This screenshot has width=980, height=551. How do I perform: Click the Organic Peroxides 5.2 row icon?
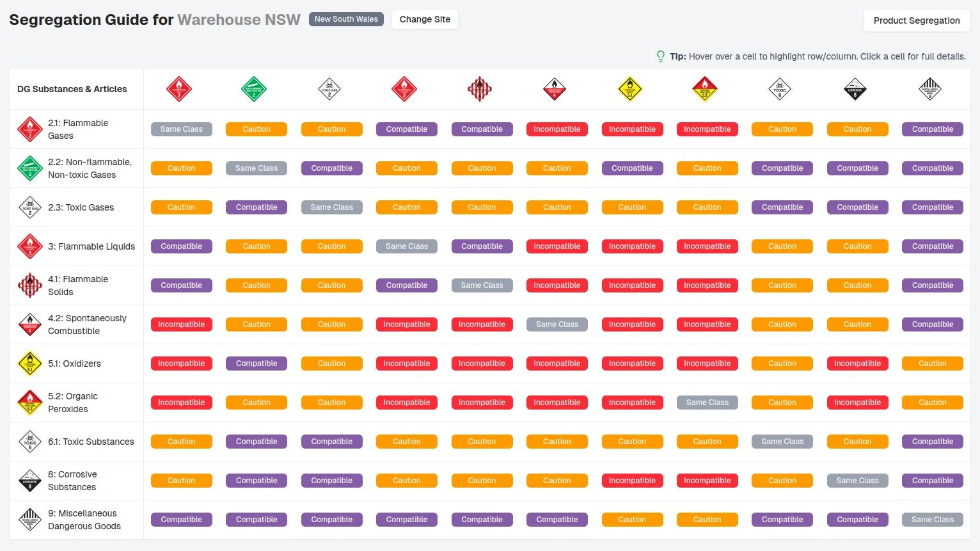30,403
